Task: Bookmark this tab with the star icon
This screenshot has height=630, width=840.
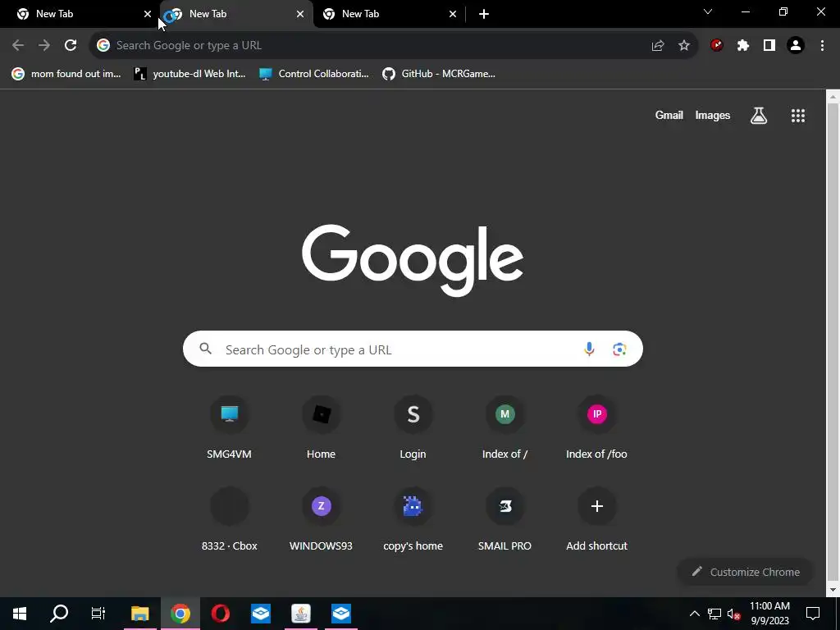Action: [684, 46]
